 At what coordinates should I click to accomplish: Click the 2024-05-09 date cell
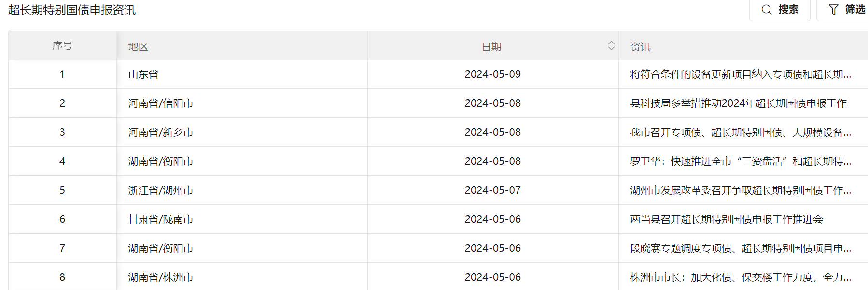[493, 74]
